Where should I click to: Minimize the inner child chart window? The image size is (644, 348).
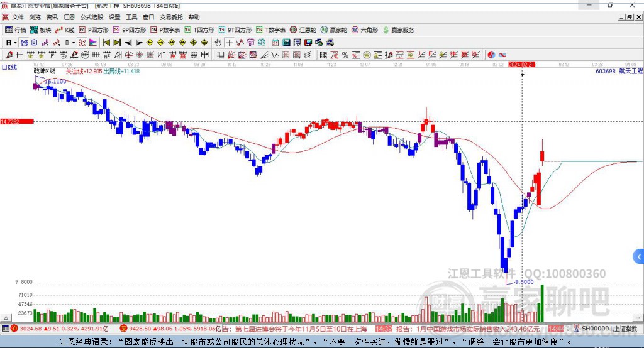tap(622, 17)
